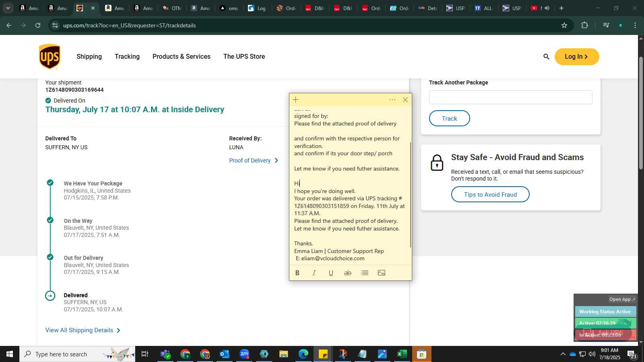Open the sticky note three-dot menu

pyautogui.click(x=392, y=100)
